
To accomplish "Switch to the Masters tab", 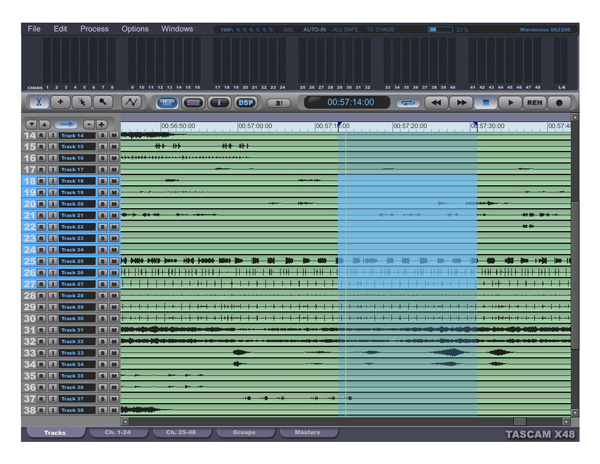I will [307, 432].
